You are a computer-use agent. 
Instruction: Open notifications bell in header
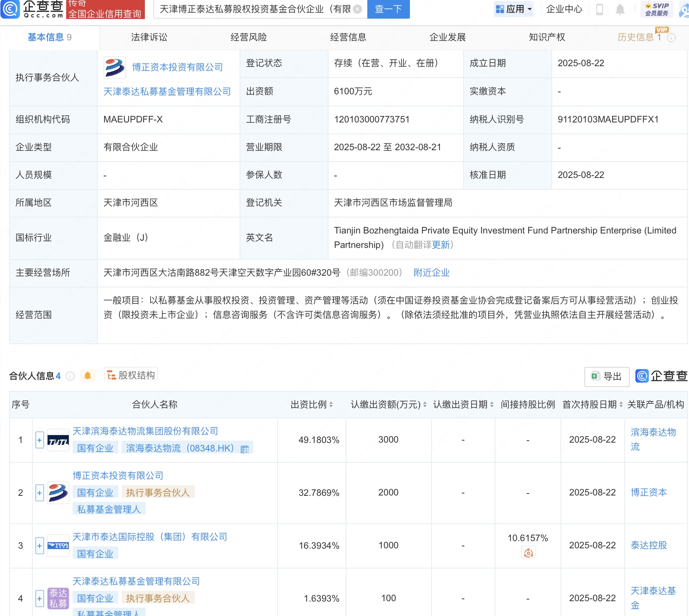click(620, 9)
